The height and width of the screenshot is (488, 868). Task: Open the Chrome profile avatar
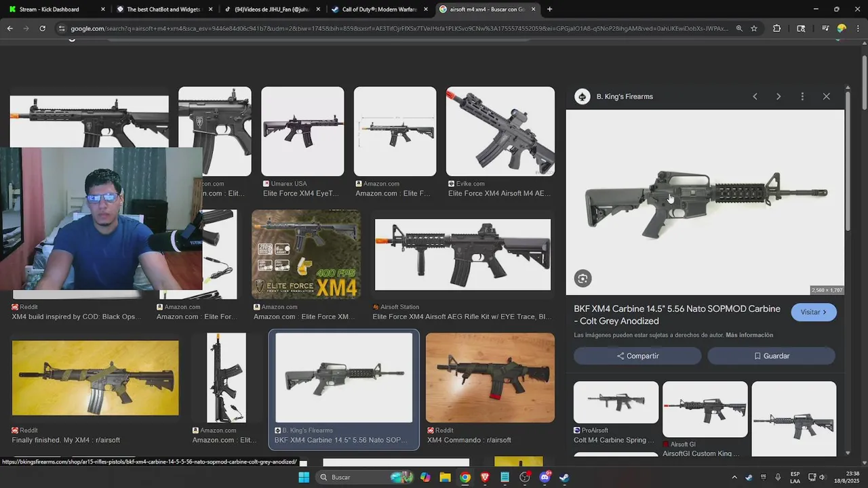842,28
